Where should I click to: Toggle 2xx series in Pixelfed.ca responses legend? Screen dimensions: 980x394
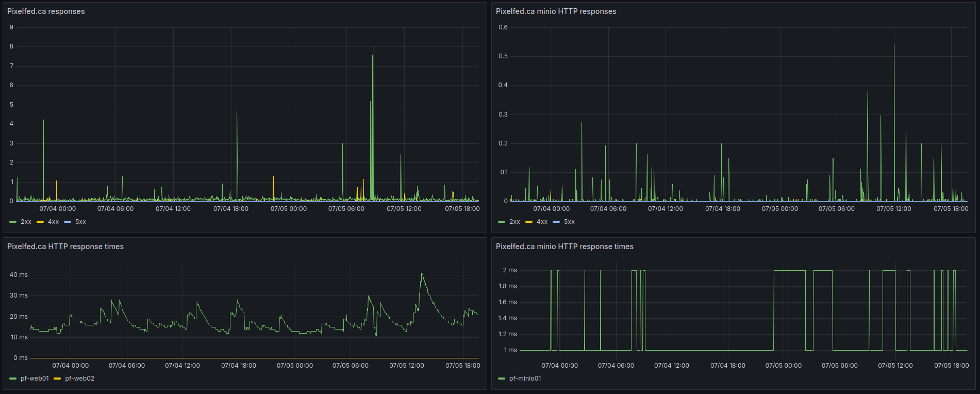point(26,222)
